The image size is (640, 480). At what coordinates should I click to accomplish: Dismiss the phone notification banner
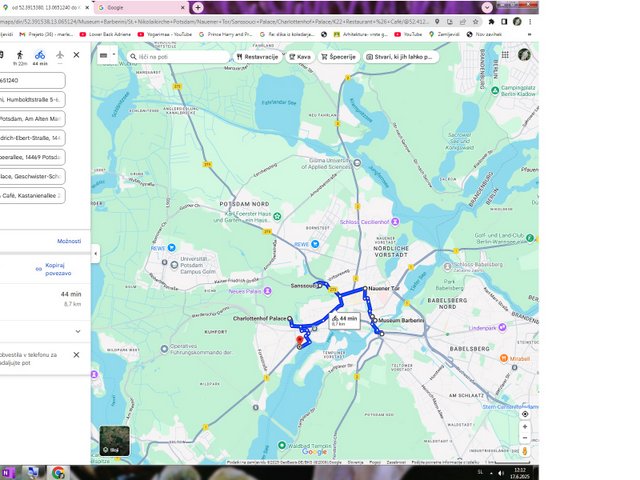pyautogui.click(x=76, y=355)
